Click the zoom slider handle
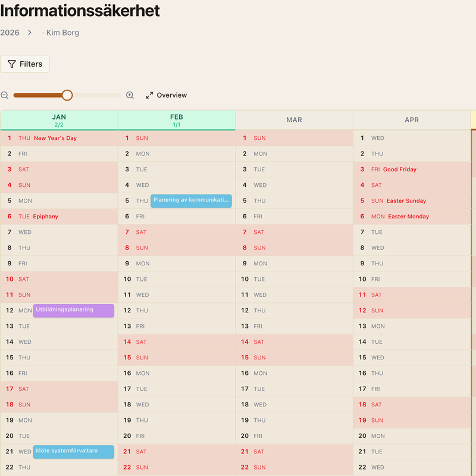 pyautogui.click(x=67, y=95)
